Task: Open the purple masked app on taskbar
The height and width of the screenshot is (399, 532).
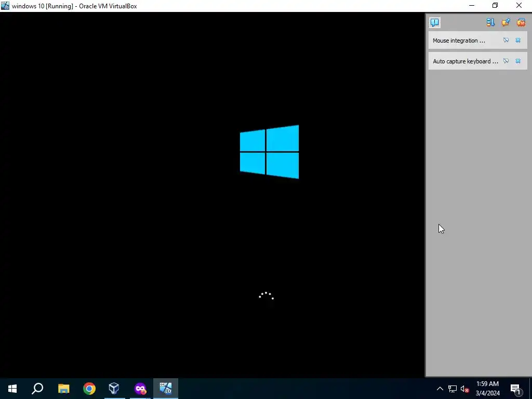Action: click(x=140, y=389)
